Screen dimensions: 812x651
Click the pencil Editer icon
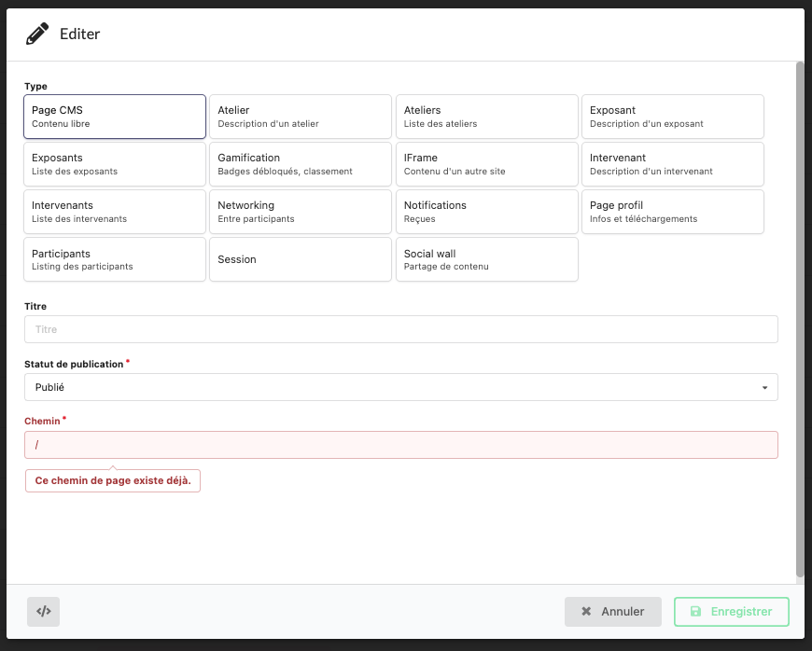(37, 35)
